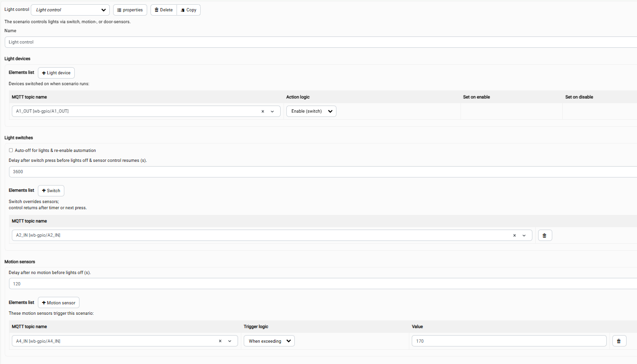
Task: Click the Light devices section heading
Action: click(x=18, y=59)
